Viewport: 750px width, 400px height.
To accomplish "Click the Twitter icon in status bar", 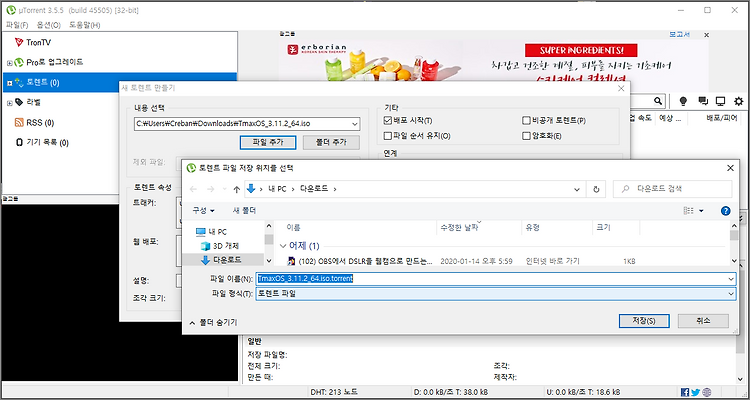I will [x=695, y=392].
